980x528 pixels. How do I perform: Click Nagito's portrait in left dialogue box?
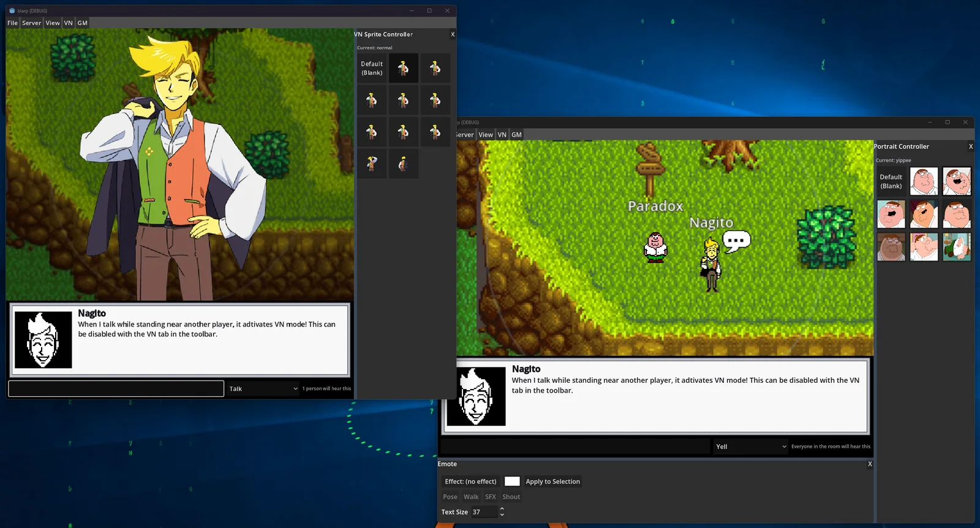pos(43,339)
